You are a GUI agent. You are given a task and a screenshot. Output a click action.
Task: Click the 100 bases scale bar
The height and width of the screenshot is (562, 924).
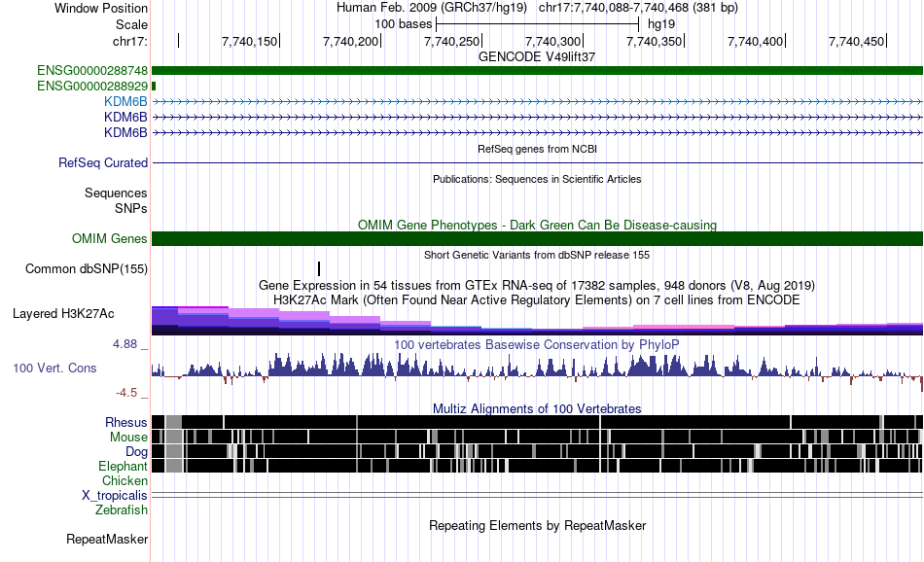538,24
